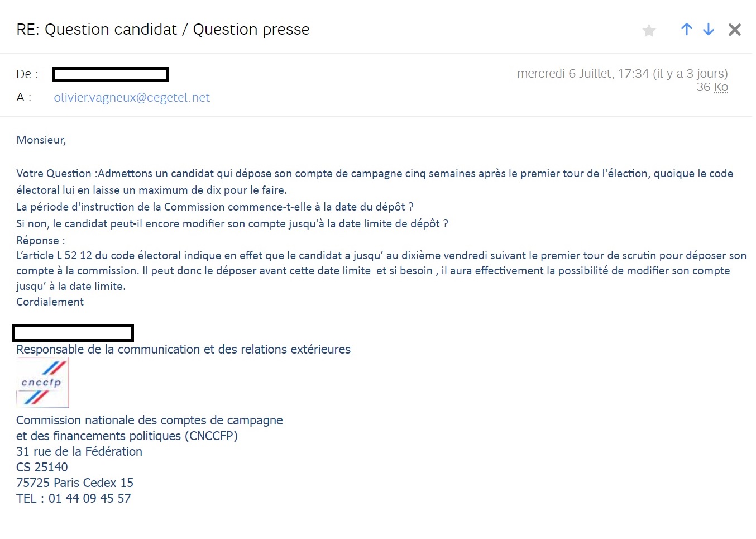
Task: Click the greeting Monsieur at message start
Action: tap(41, 140)
